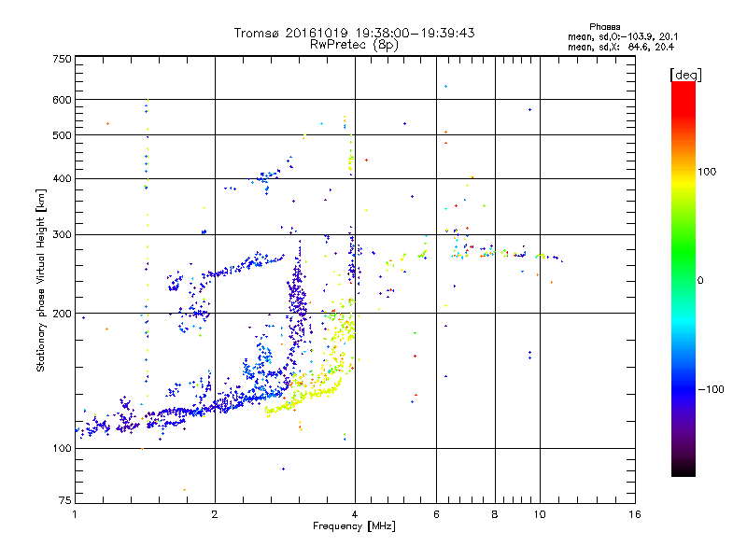Click the y-axis label '400'

coord(62,179)
